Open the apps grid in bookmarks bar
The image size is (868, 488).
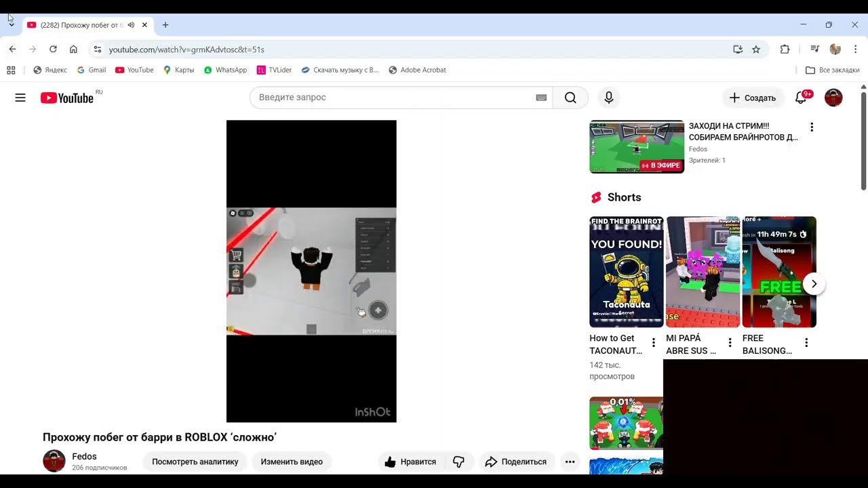pos(11,70)
